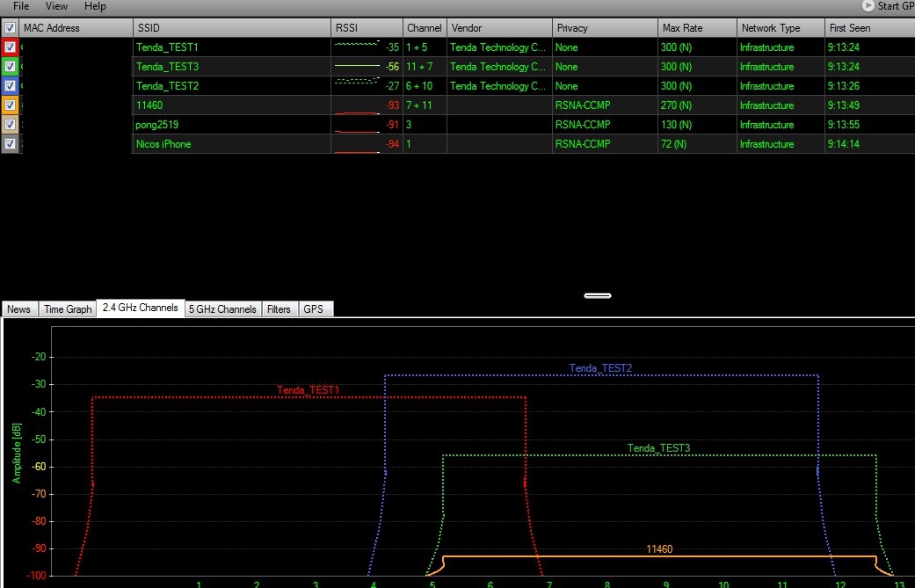Select the Tenda_TEST2 SSID cell

point(232,86)
